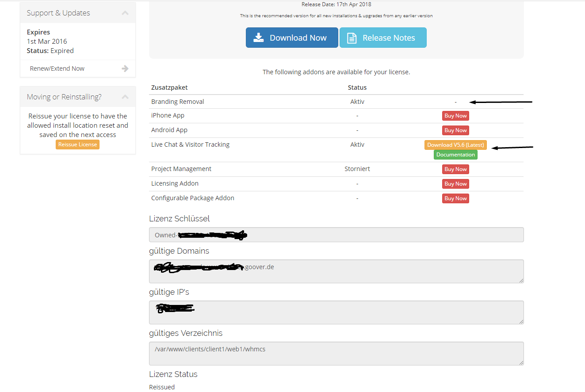Click the gültiges Verzeichnis path field
Screen dimensions: 585x392
pyautogui.click(x=336, y=353)
